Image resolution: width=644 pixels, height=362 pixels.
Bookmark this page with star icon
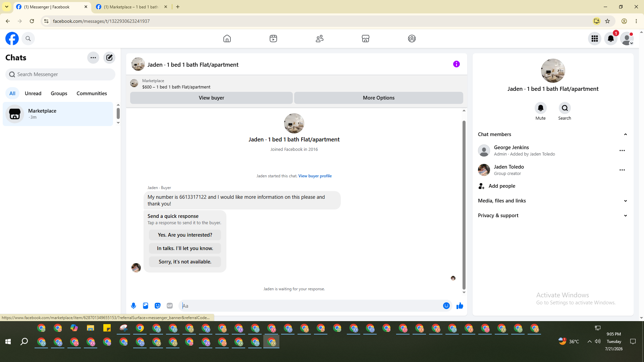pos(607,21)
